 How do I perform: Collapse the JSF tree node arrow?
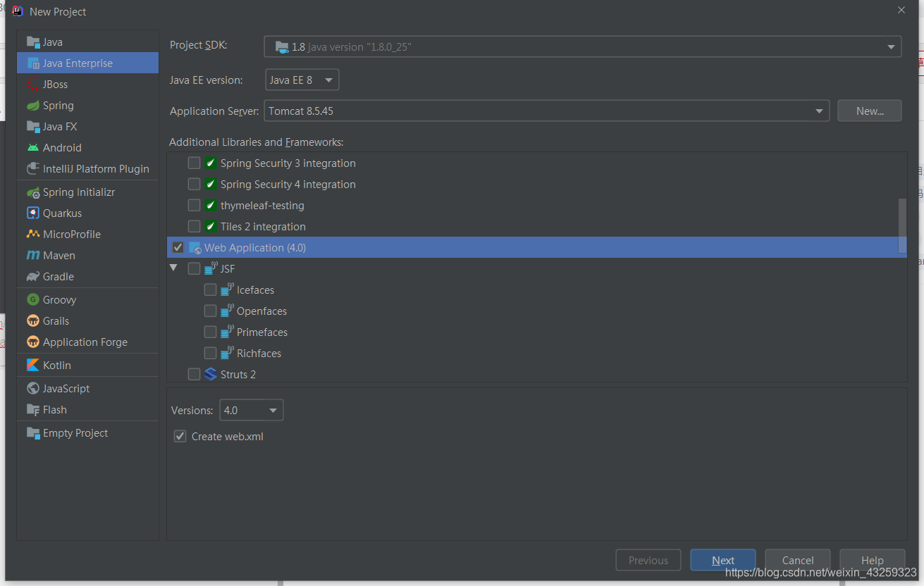tap(173, 268)
